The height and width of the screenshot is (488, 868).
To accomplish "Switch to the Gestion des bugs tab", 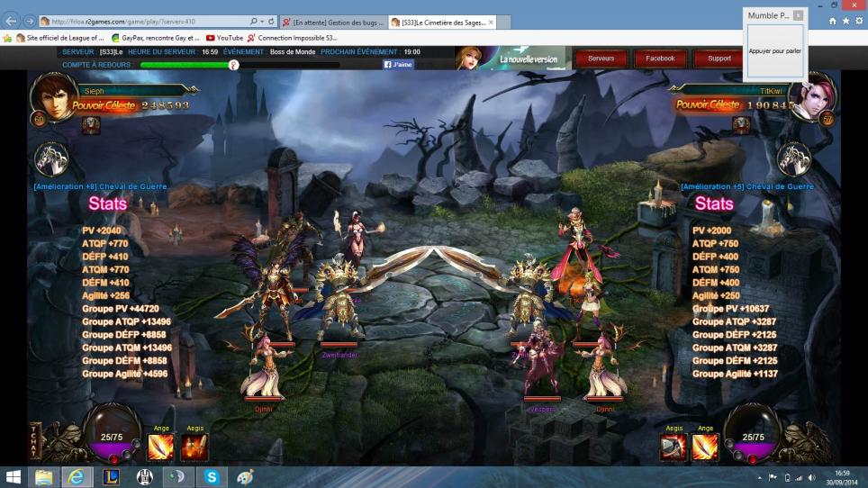I will tap(333, 22).
